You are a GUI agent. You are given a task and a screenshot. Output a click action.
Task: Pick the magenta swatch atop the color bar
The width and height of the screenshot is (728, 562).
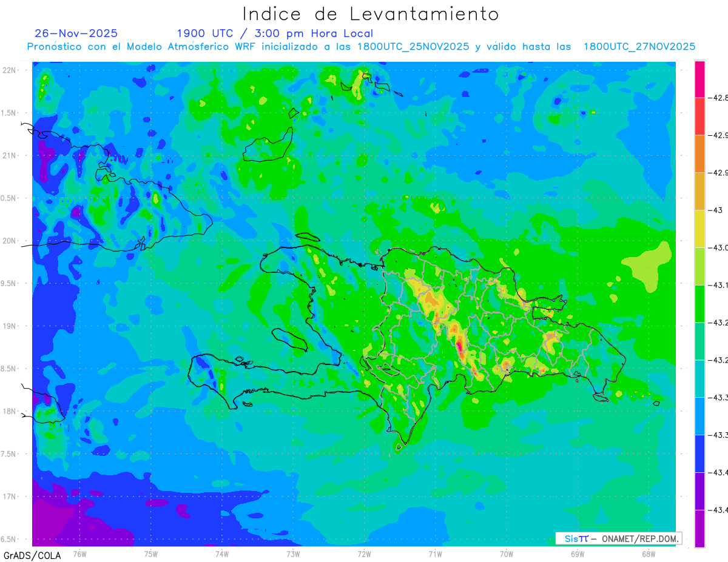click(699, 79)
